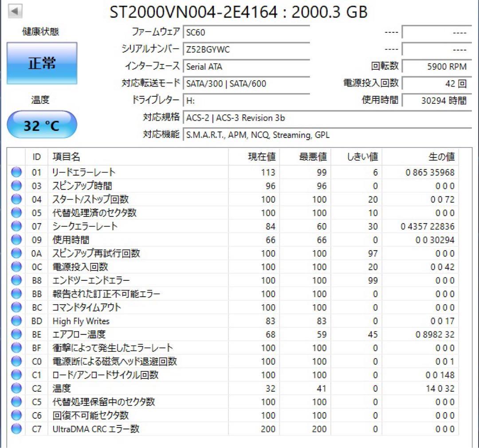Select the シークエラーレート attribute name
Viewport: 479px width, 448px height.
85,226
